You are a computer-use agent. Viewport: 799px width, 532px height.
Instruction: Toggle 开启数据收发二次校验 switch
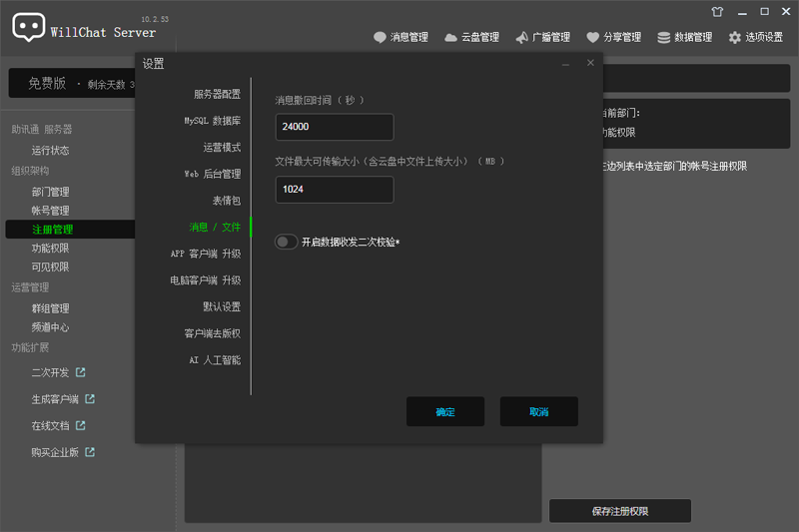287,242
